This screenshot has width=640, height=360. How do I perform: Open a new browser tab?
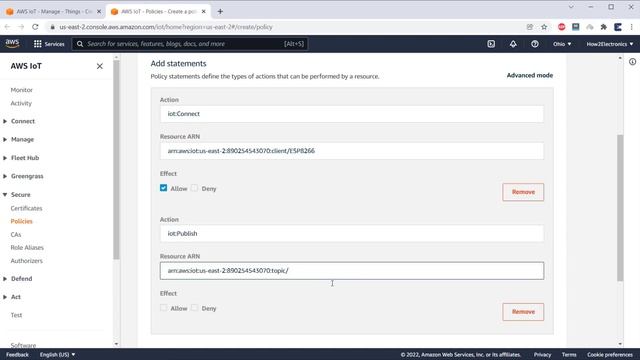220,11
